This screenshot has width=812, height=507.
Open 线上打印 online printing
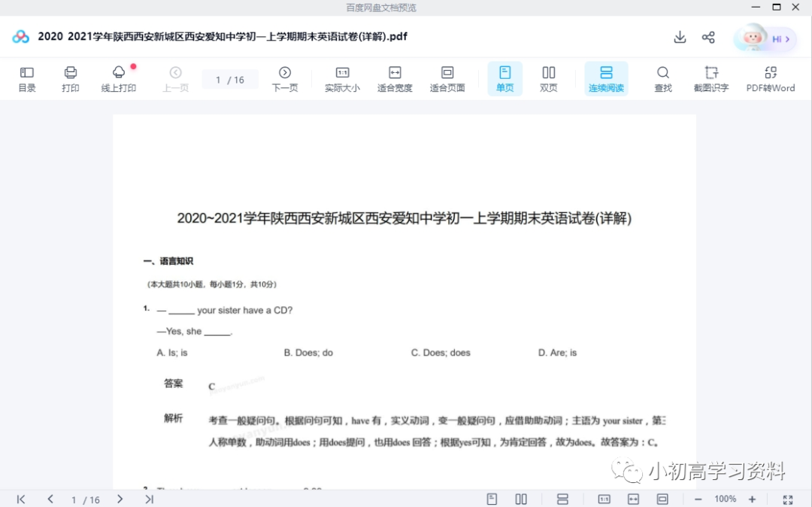(119, 79)
